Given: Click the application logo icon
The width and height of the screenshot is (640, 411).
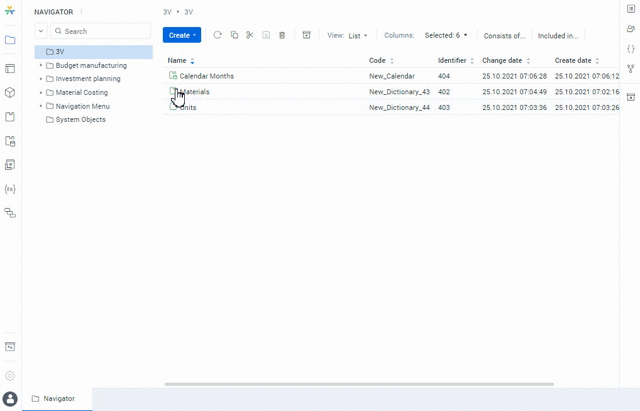Looking at the screenshot, I should tap(10, 11).
